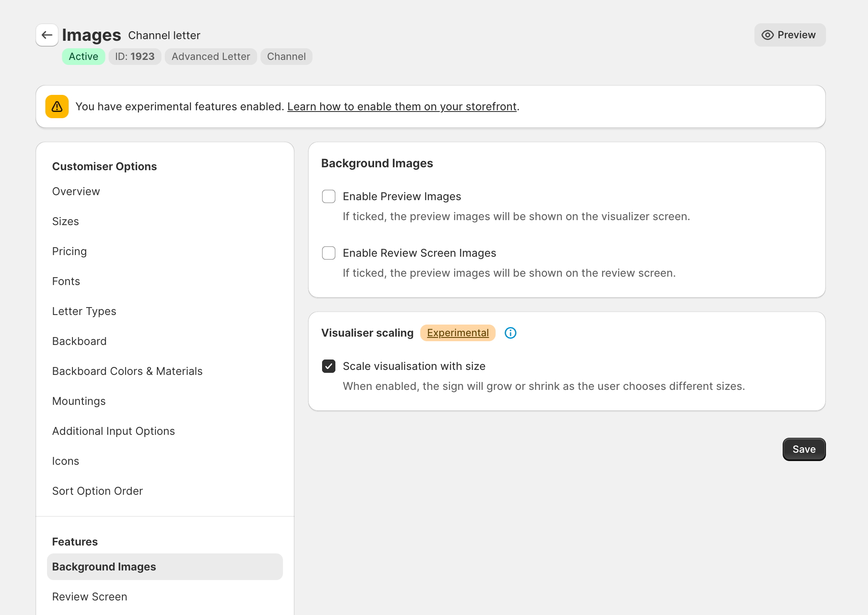Open Letter Types settings
The image size is (868, 615).
84,311
